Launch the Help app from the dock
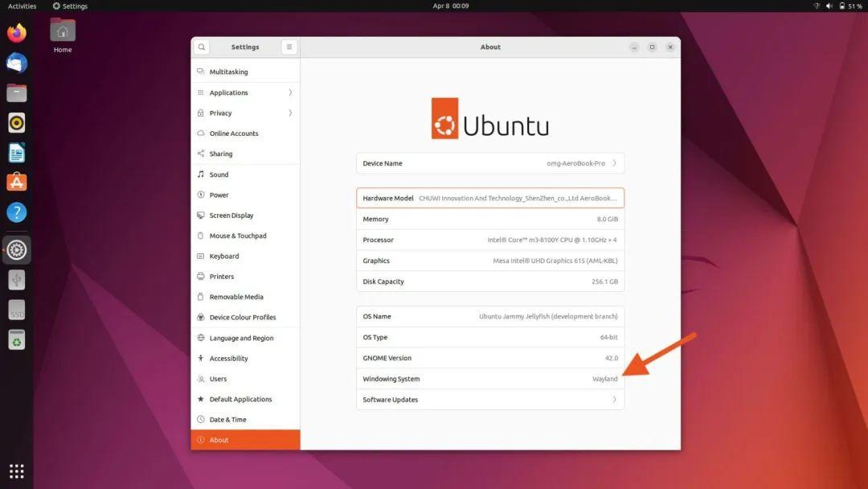The height and width of the screenshot is (489, 868). (x=16, y=212)
